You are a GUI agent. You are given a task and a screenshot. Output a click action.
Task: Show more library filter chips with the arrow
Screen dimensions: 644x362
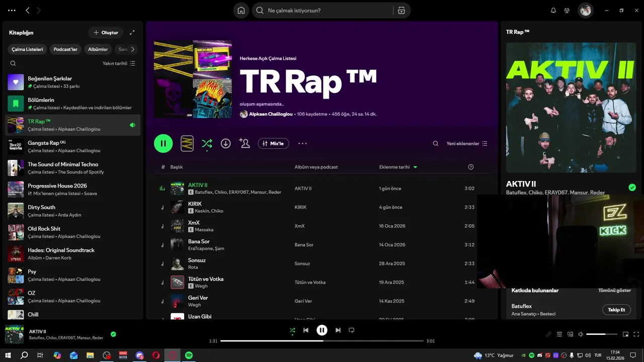pyautogui.click(x=133, y=49)
